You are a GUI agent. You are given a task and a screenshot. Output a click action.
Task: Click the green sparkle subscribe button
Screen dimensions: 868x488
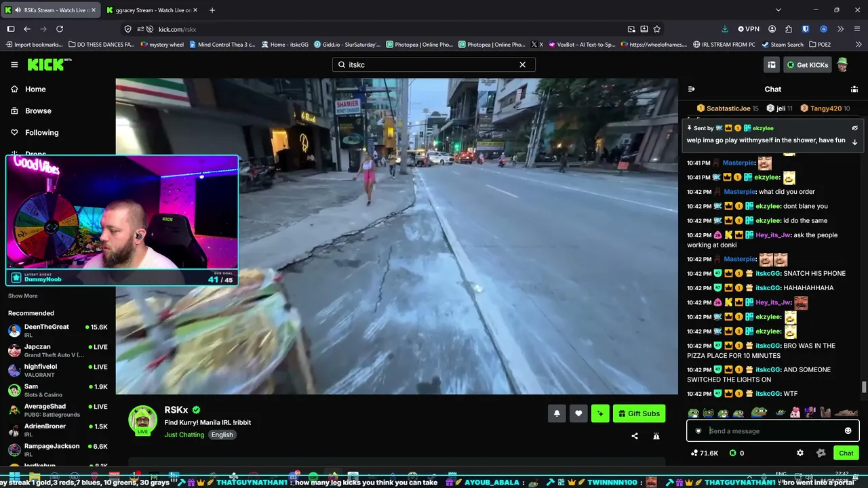[x=600, y=413]
